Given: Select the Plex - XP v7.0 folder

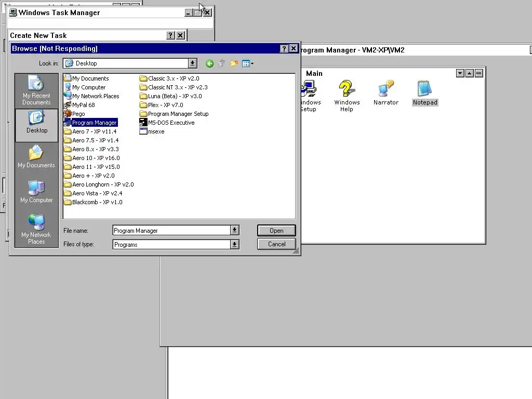Looking at the screenshot, I should pos(162,105).
